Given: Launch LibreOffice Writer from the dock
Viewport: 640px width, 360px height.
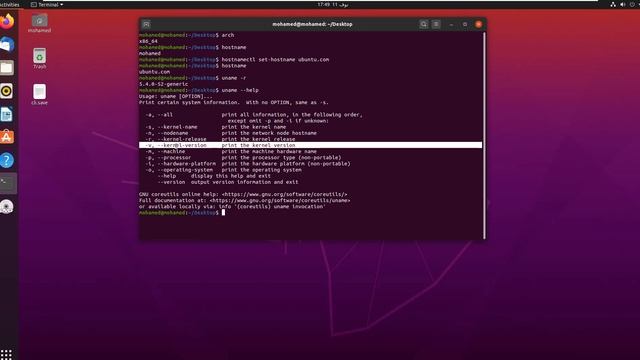Looking at the screenshot, I should click(x=7, y=114).
